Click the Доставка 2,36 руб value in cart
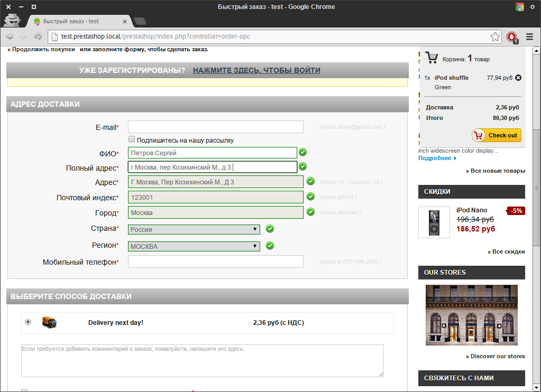This screenshot has height=392, width=541. click(x=507, y=107)
